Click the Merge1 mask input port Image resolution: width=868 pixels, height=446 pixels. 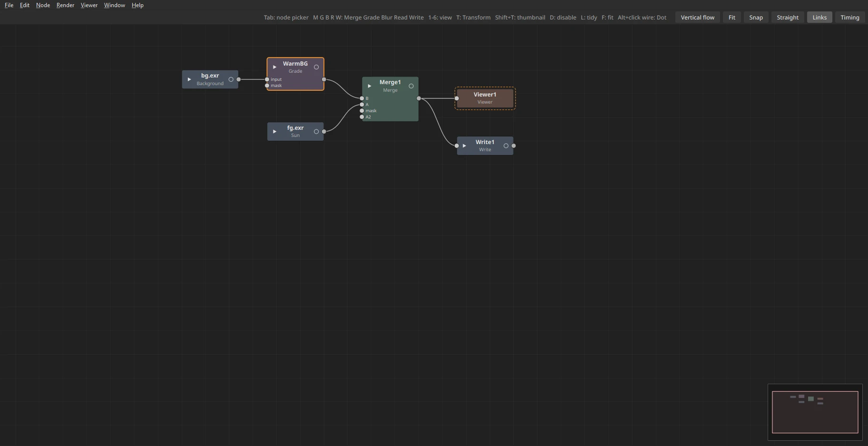(x=362, y=111)
